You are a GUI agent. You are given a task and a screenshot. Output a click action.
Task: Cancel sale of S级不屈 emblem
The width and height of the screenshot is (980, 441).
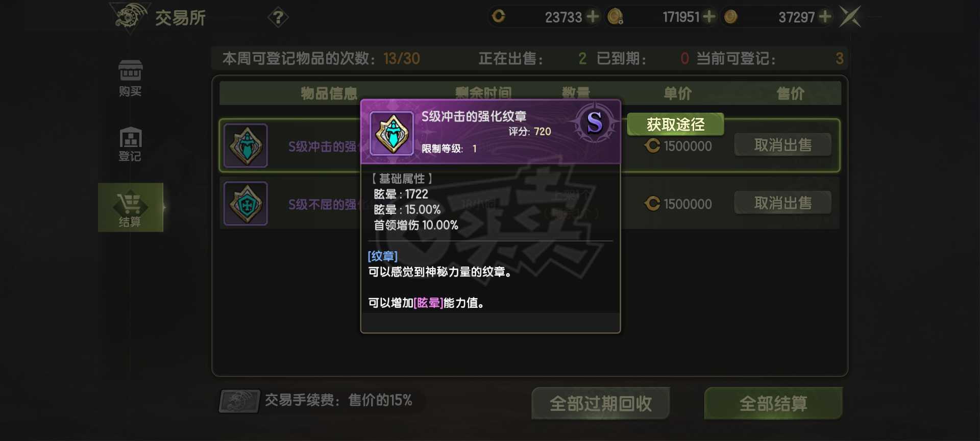click(783, 203)
